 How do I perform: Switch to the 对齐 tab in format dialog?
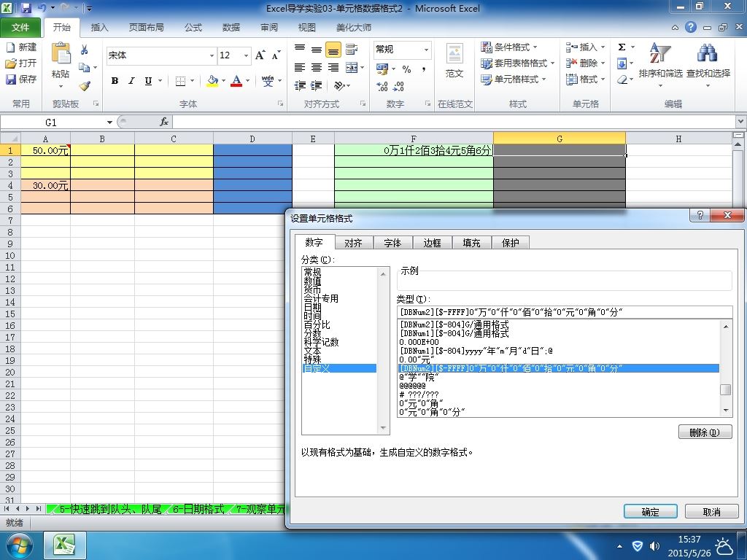click(353, 243)
